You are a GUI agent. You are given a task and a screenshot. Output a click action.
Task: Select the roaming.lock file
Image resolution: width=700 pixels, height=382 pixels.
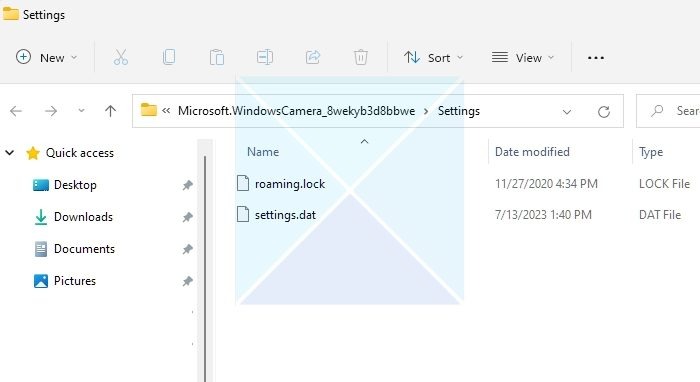click(x=290, y=184)
